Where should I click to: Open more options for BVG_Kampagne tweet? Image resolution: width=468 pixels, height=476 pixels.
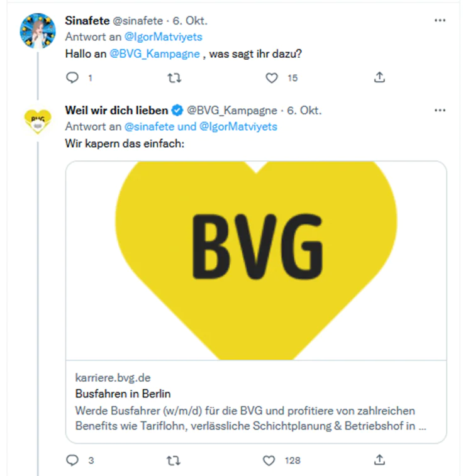tap(440, 111)
